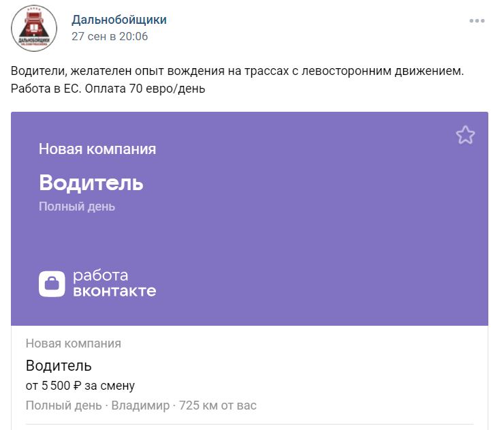Open Новая компания link below the banner
This screenshot has width=504, height=430.
click(74, 343)
